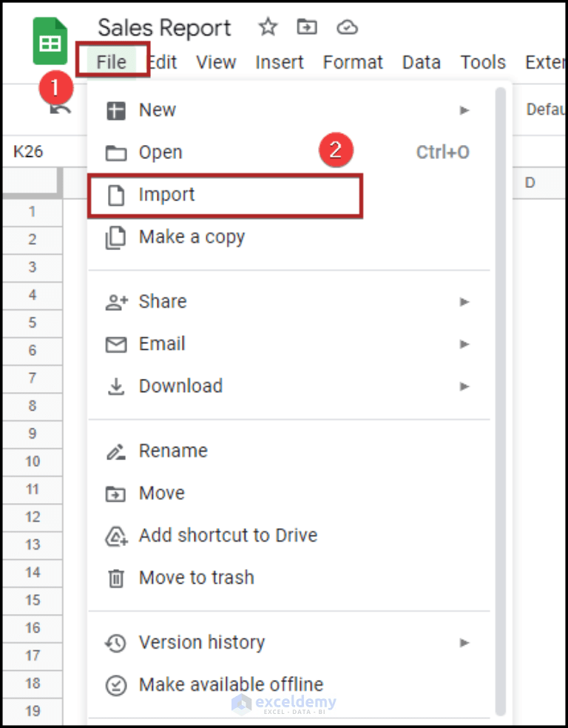This screenshot has height=728, width=568.
Task: Click the pencil icon next to Rename
Action: (x=116, y=451)
